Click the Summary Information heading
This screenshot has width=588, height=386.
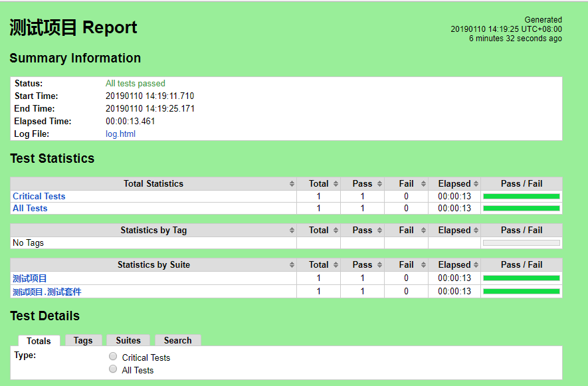pyautogui.click(x=75, y=58)
